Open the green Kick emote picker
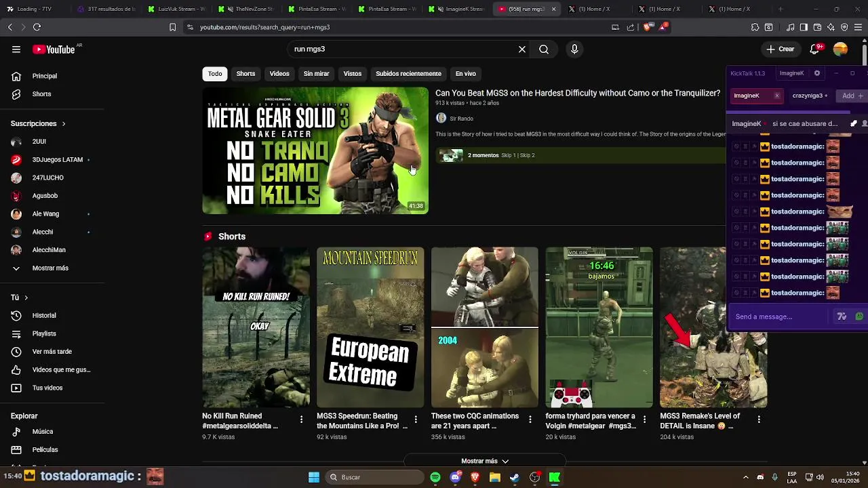This screenshot has height=488, width=868. click(859, 317)
